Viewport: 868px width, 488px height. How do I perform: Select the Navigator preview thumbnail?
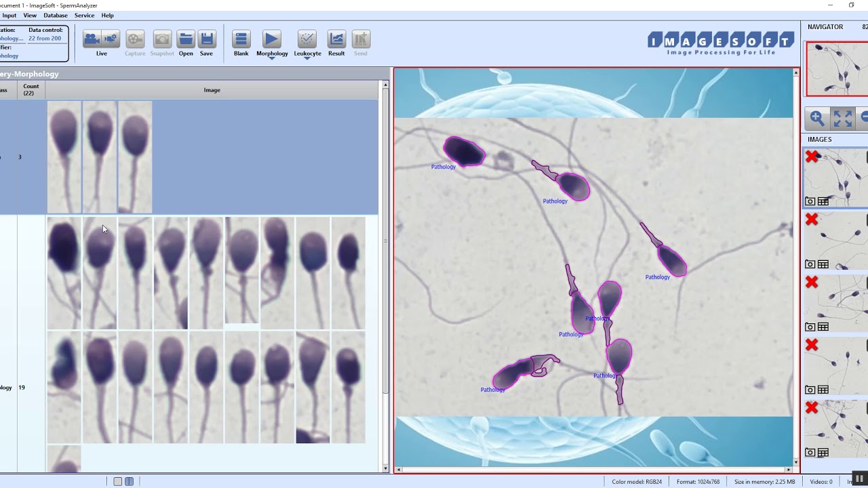(x=837, y=69)
